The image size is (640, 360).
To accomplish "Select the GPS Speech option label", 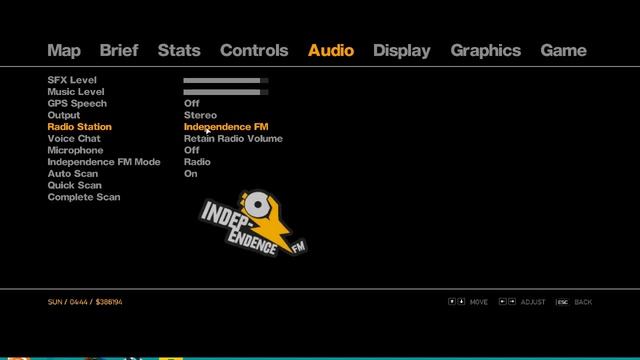I will pos(77,104).
